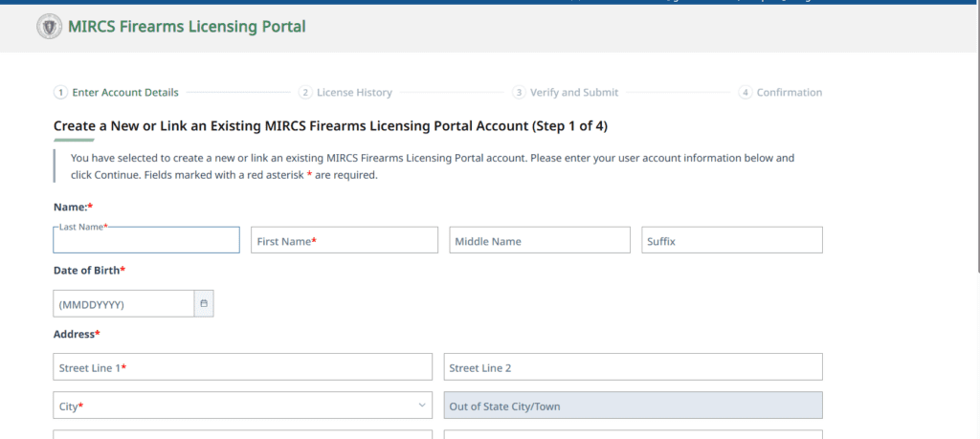Screen dimensions: 980x439
Task: Click the Date of Birth label
Action: (x=89, y=270)
